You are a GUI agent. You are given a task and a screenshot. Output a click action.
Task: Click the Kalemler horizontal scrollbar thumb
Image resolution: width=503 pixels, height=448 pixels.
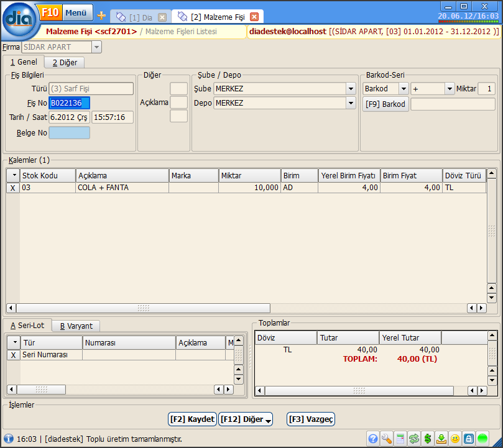click(x=144, y=308)
